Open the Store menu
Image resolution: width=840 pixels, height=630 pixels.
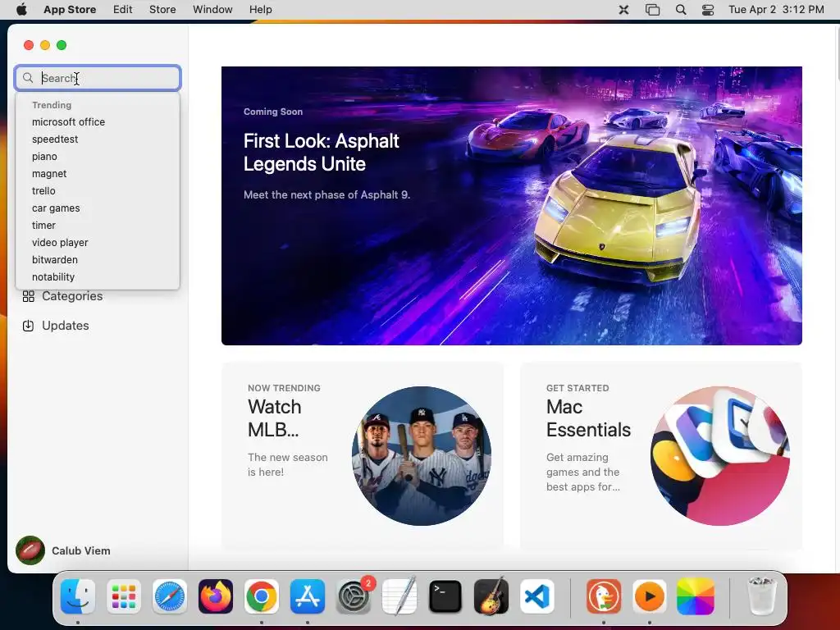162,10
